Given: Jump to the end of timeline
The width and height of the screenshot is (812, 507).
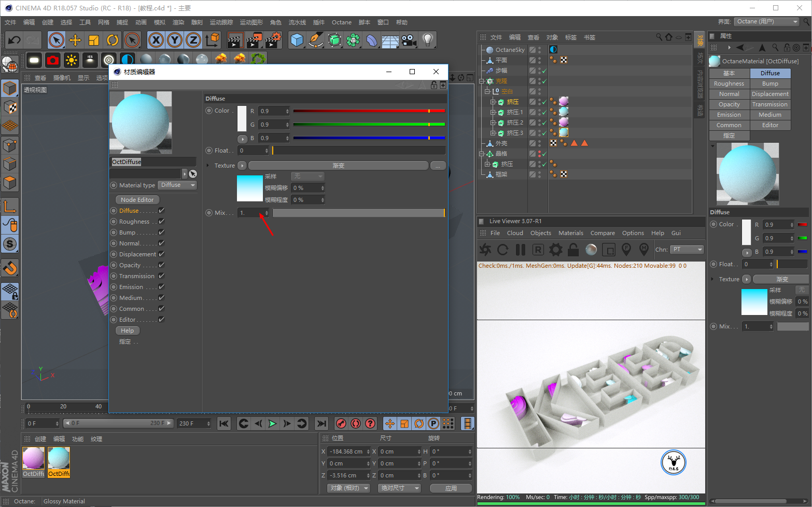Looking at the screenshot, I should coord(321,424).
